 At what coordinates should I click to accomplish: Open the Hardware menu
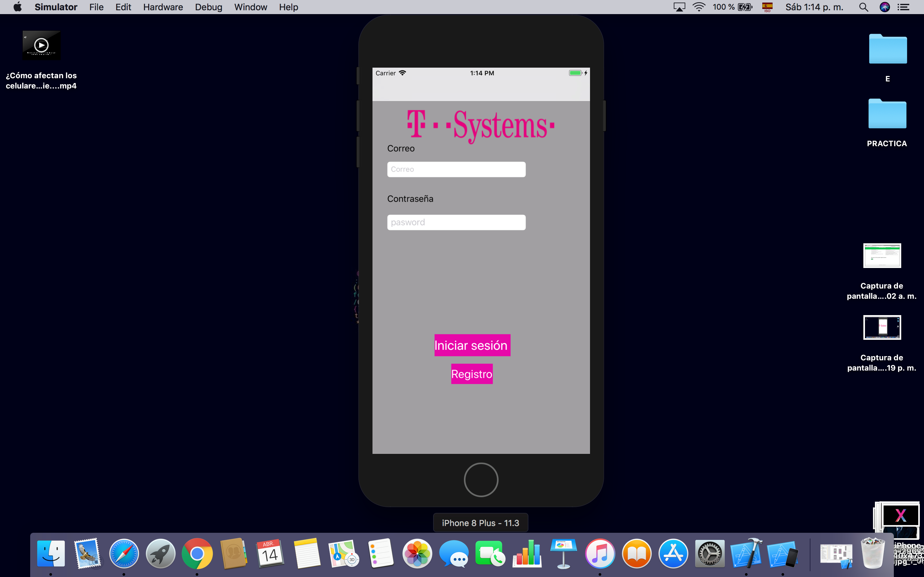coord(163,7)
